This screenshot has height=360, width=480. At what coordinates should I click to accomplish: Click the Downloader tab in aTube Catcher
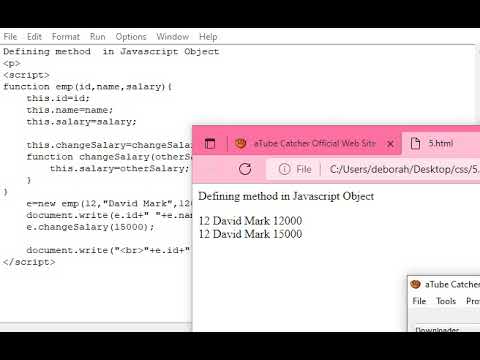437,329
